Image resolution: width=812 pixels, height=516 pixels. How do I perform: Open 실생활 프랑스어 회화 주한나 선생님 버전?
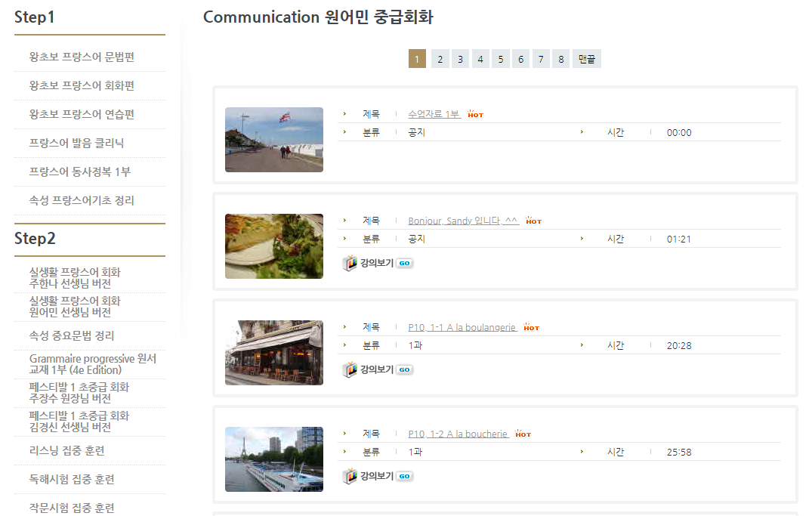coord(75,278)
